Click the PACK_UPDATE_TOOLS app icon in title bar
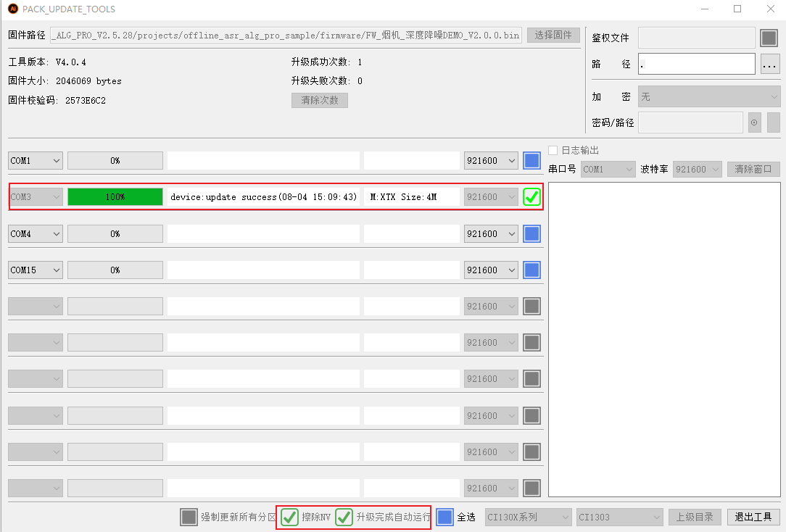This screenshot has height=532, width=786. point(12,9)
